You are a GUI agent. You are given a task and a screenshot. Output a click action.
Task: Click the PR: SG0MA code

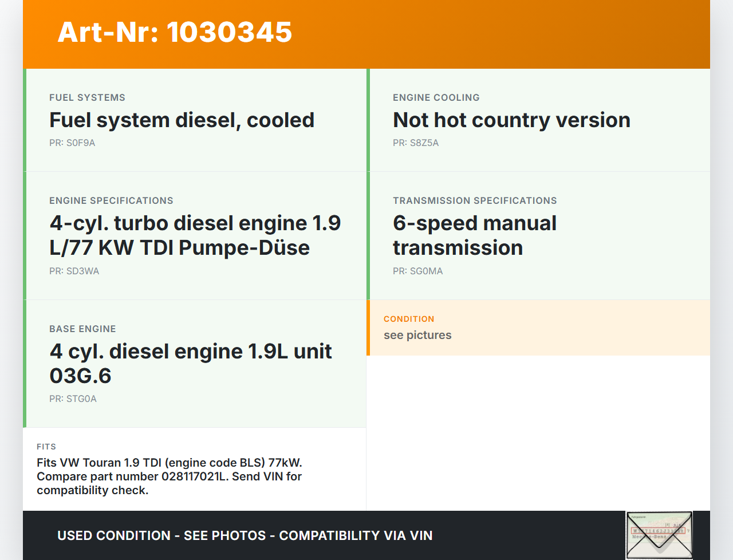point(418,271)
